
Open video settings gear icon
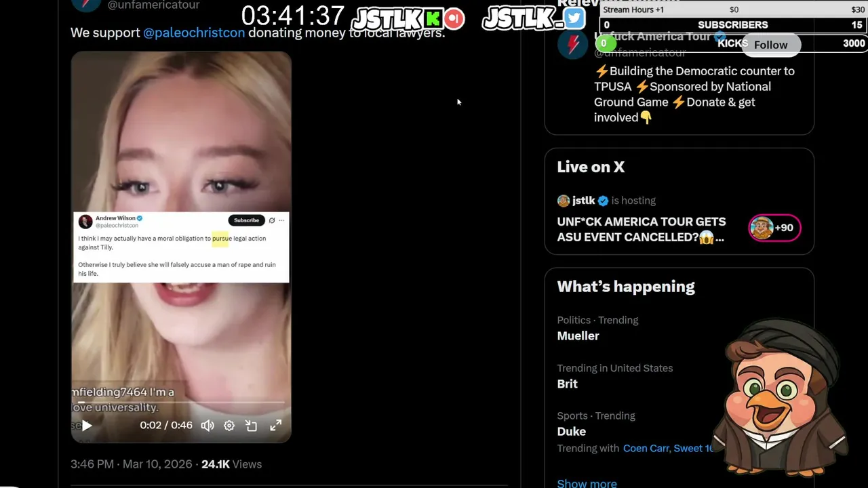click(229, 426)
